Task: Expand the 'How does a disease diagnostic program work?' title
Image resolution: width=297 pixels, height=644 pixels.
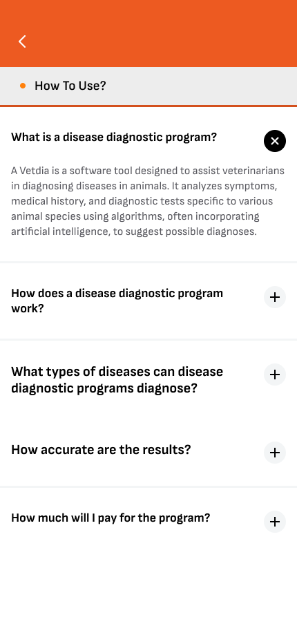Action: point(117,301)
